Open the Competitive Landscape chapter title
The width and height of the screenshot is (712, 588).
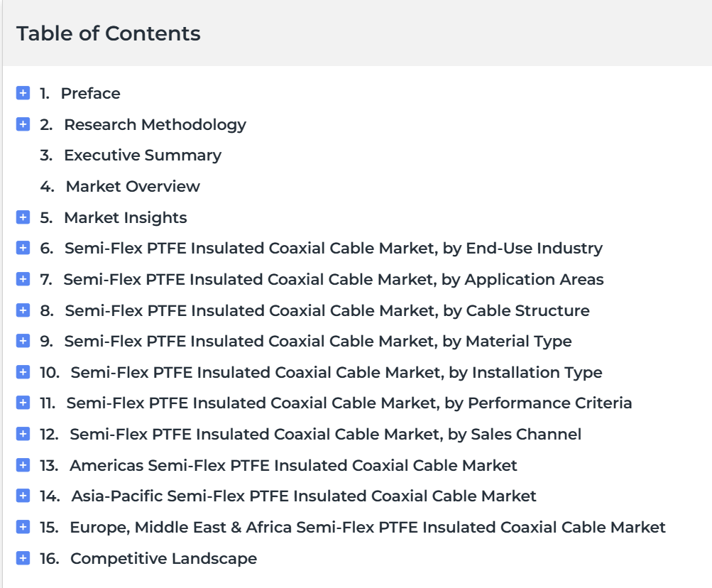[163, 558]
